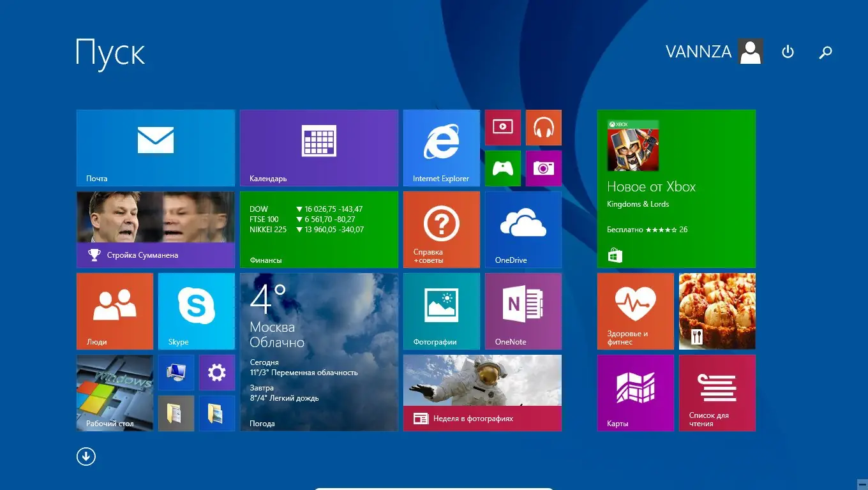The image size is (868, 490).
Task: Open the Camera small tile
Action: pos(543,168)
